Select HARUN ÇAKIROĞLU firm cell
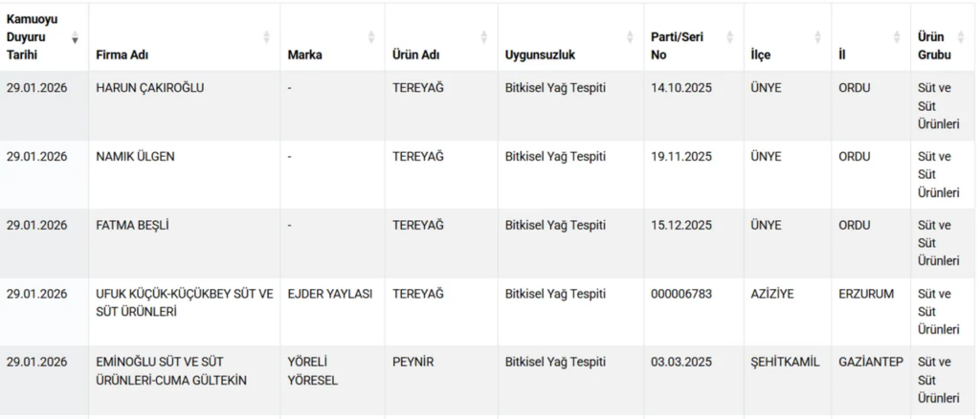Viewport: 980px width, 419px height. [150, 88]
